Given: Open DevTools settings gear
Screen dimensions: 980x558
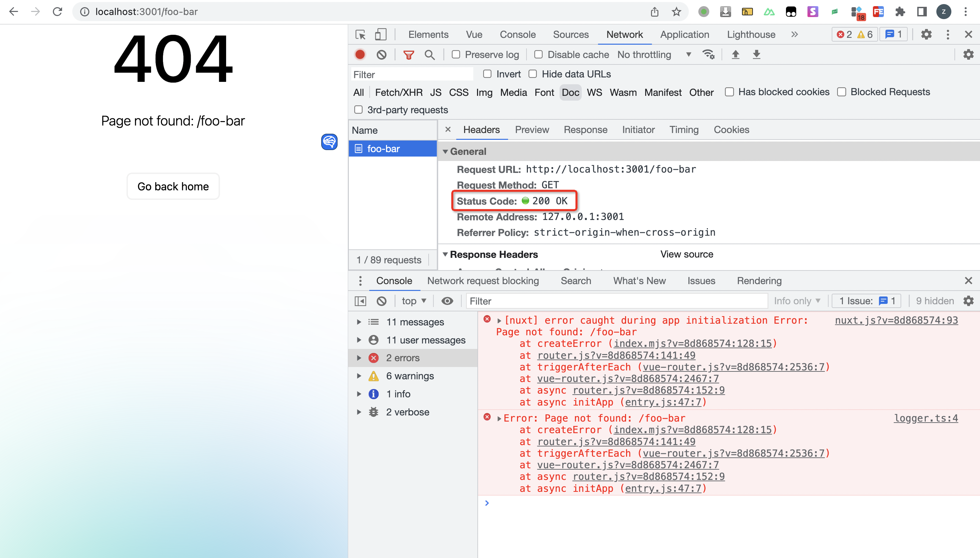Looking at the screenshot, I should click(926, 34).
